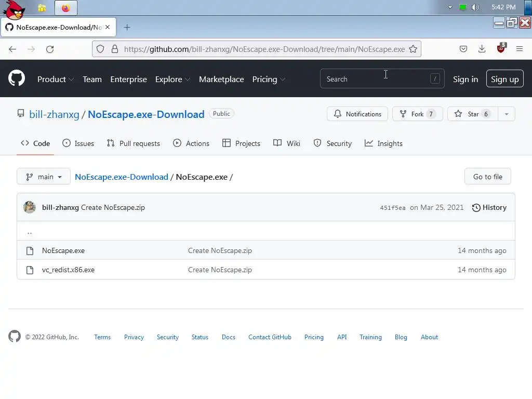Screen dimensions: 532x399
Task: Fork the repository with Fork button
Action: click(x=418, y=114)
